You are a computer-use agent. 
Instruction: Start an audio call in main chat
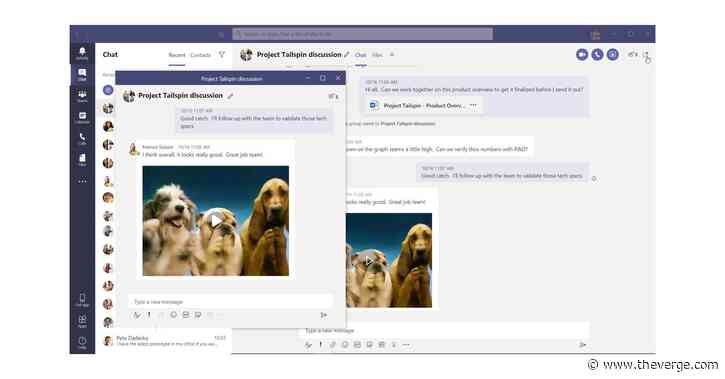pyautogui.click(x=597, y=55)
